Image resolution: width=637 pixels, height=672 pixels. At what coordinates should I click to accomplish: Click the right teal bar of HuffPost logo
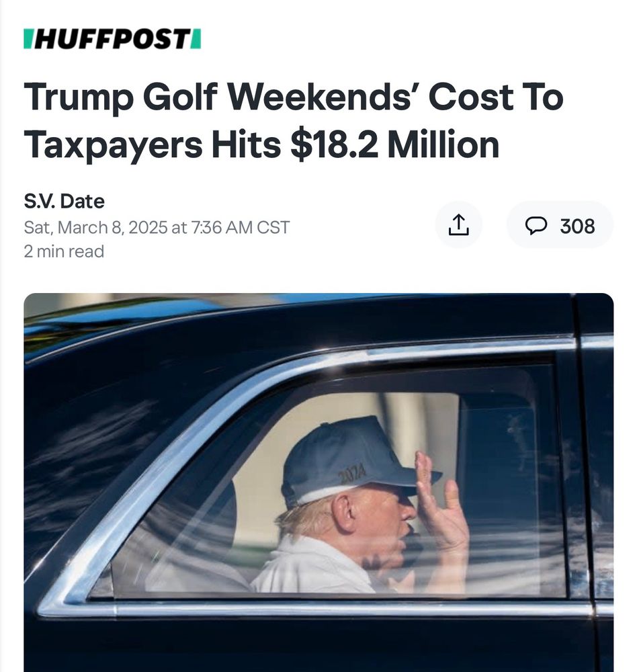coord(196,39)
